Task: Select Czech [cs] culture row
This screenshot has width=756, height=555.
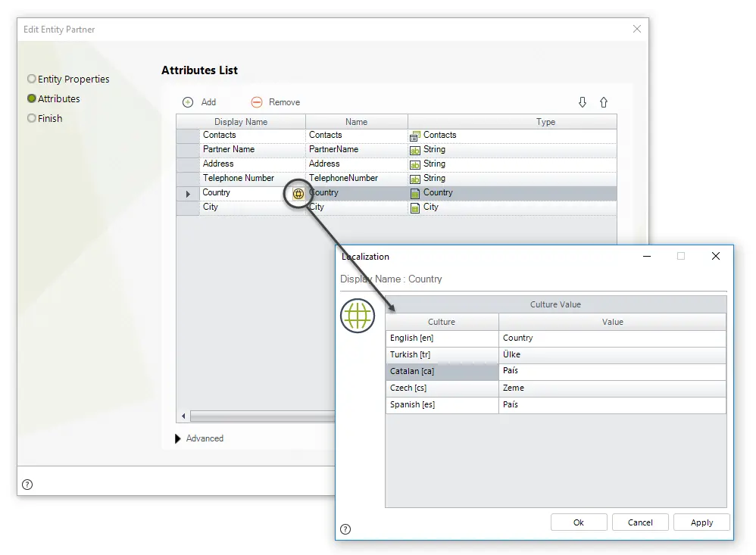Action: click(442, 388)
